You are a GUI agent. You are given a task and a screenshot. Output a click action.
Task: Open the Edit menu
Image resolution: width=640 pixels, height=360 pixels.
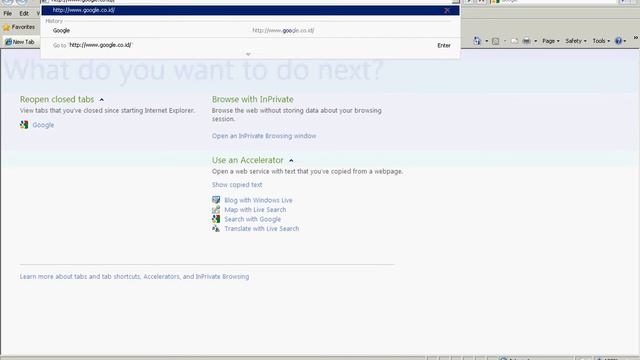click(x=24, y=13)
